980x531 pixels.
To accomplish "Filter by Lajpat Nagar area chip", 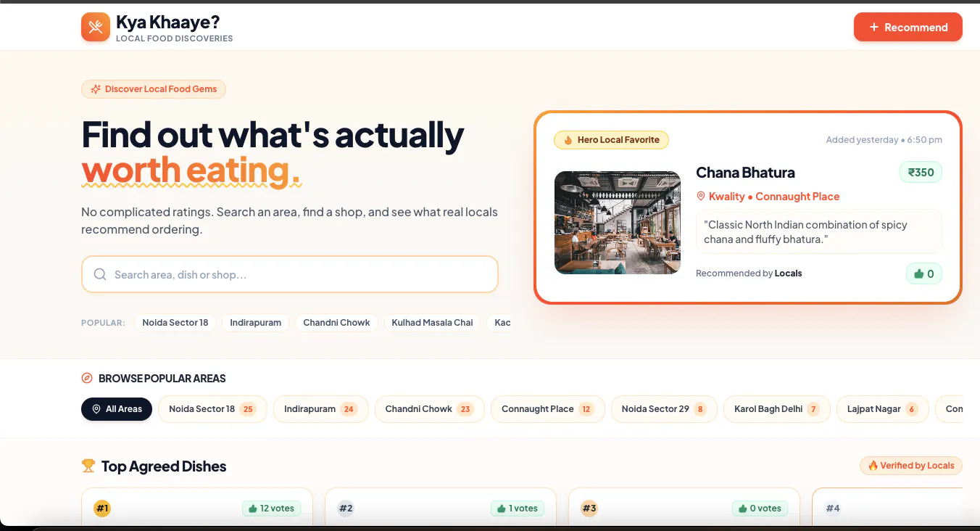I will (883, 409).
